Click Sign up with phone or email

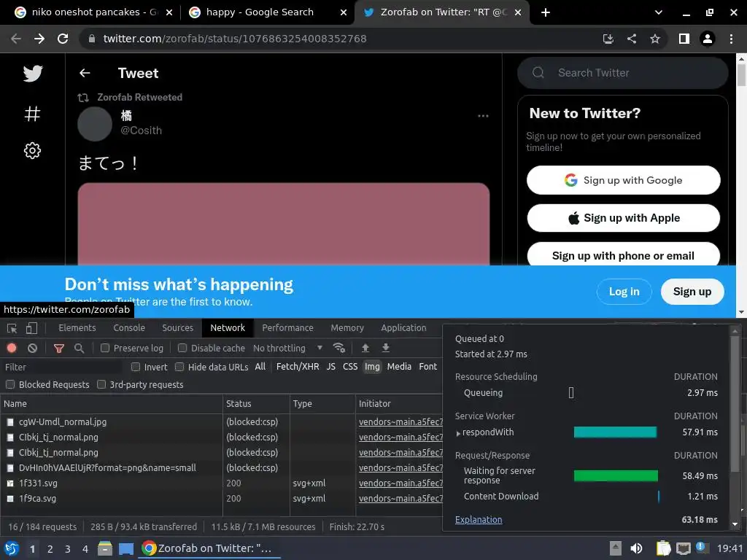pyautogui.click(x=623, y=254)
